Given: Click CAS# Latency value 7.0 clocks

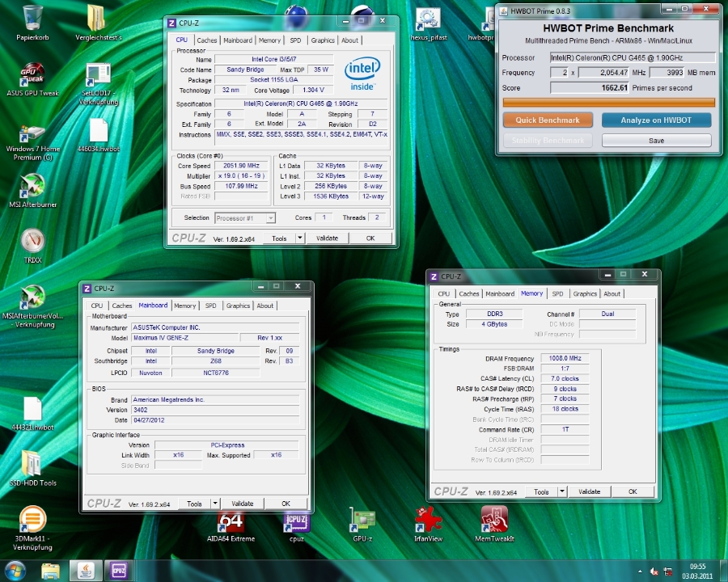Looking at the screenshot, I should [x=565, y=379].
